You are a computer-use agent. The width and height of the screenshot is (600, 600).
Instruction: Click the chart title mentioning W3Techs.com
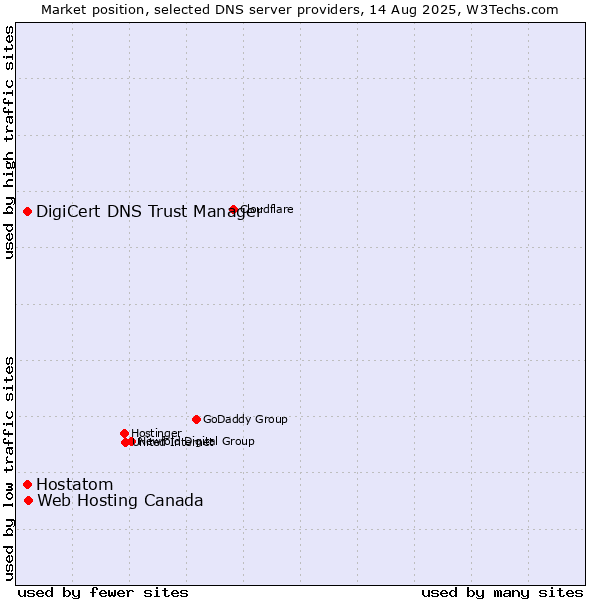coord(300,10)
